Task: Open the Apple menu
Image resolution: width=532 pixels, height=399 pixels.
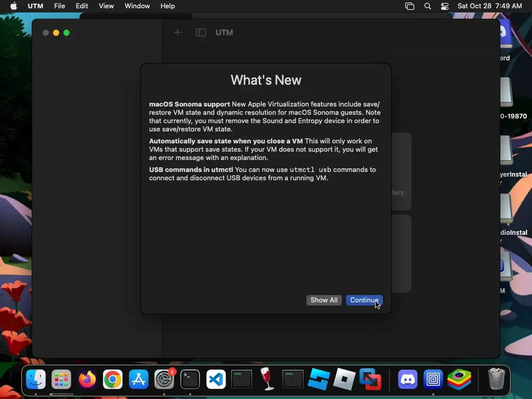Action: 14,6
